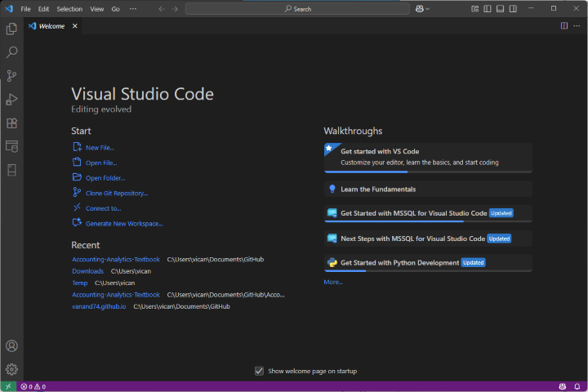The height and width of the screenshot is (392, 588).
Task: Open Get Started with Python Development walkthrough
Action: (x=428, y=263)
